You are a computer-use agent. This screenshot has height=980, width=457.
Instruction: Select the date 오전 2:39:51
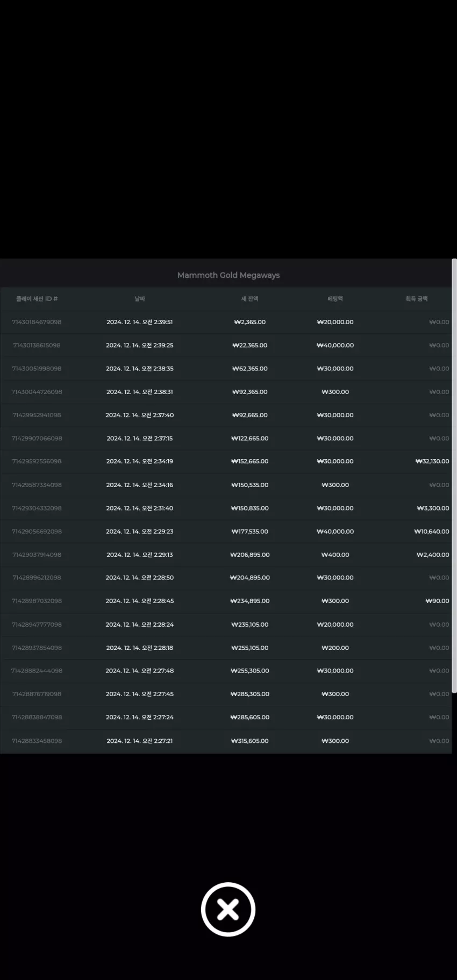[140, 322]
